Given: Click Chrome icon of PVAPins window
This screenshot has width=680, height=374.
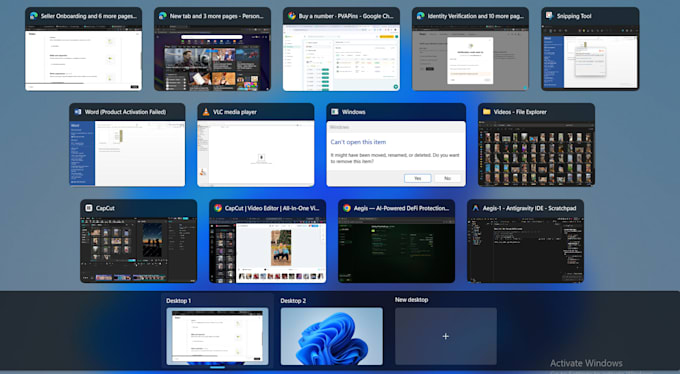Looking at the screenshot, I should (291, 16).
